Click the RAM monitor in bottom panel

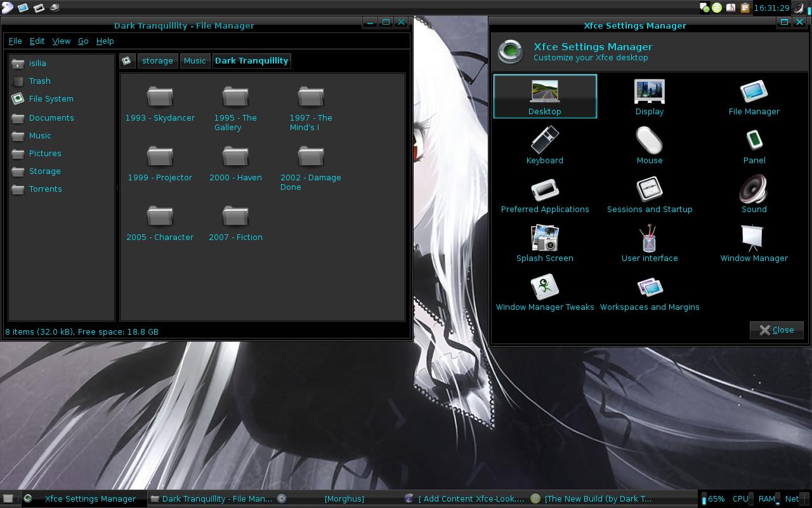point(768,498)
